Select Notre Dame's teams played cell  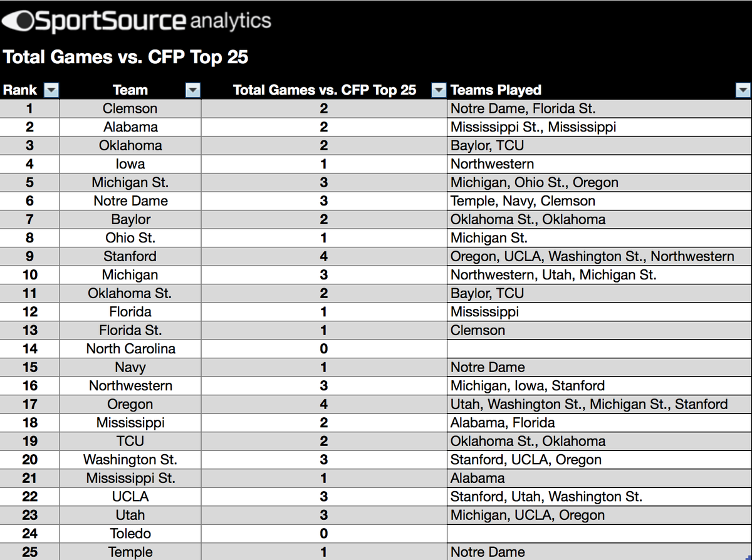coord(523,201)
